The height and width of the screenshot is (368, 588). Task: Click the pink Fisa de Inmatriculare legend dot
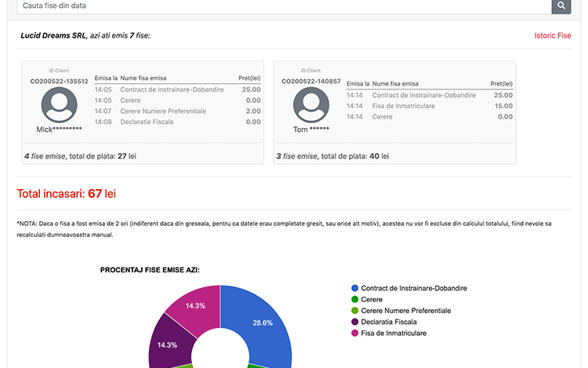click(354, 333)
